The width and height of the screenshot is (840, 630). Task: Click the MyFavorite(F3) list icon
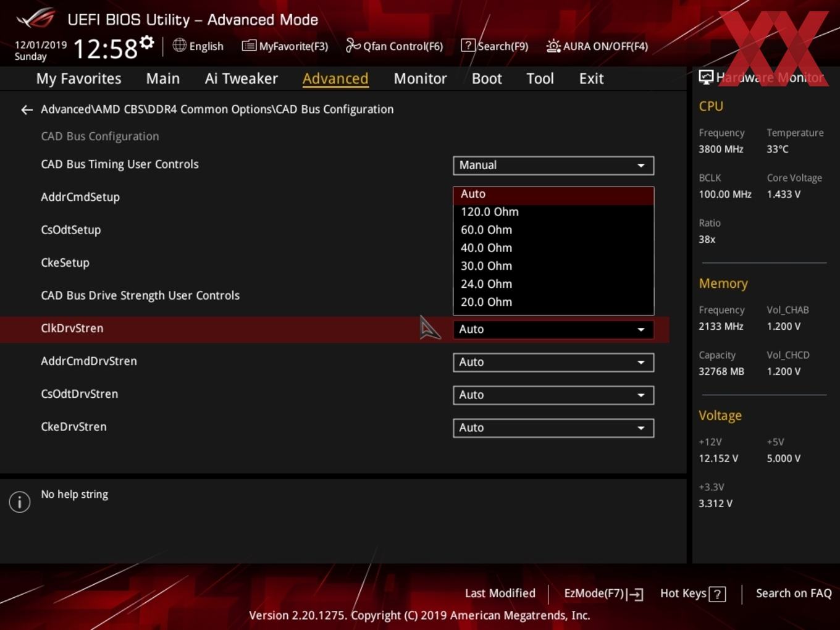(x=249, y=46)
